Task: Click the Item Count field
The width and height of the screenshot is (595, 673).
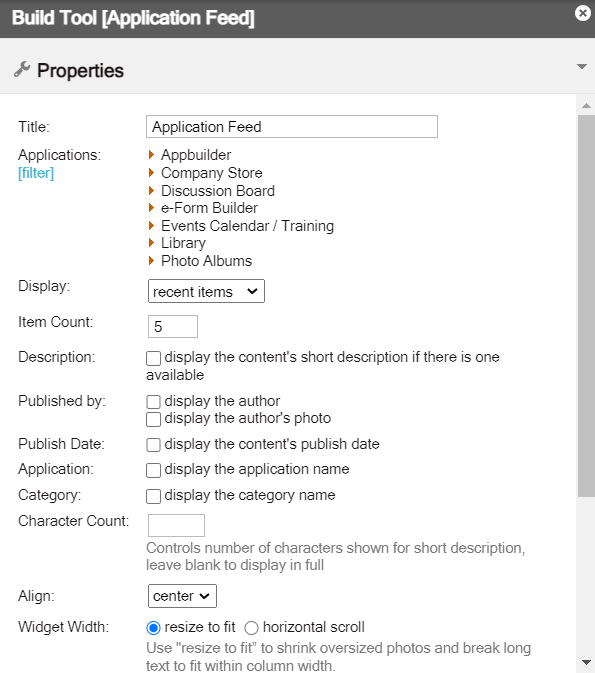Action: (x=173, y=327)
